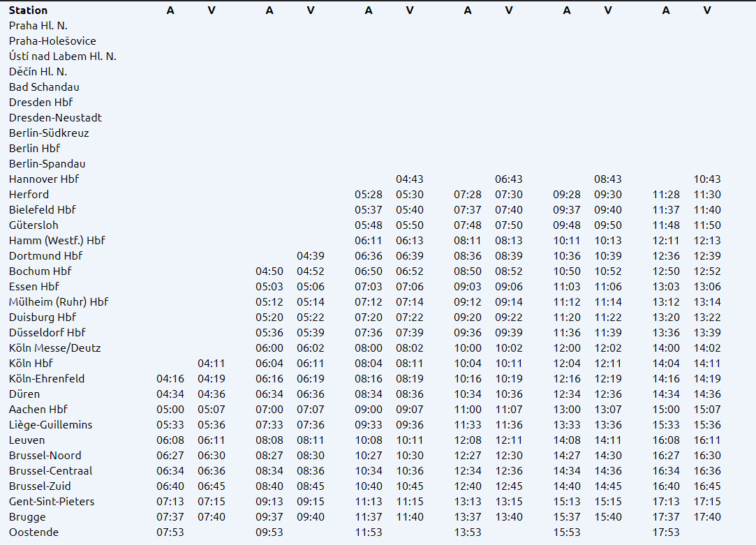Viewport: 756px width, 545px height.
Task: Click the 04:43 Hannover Hbf departure time
Action: point(410,179)
